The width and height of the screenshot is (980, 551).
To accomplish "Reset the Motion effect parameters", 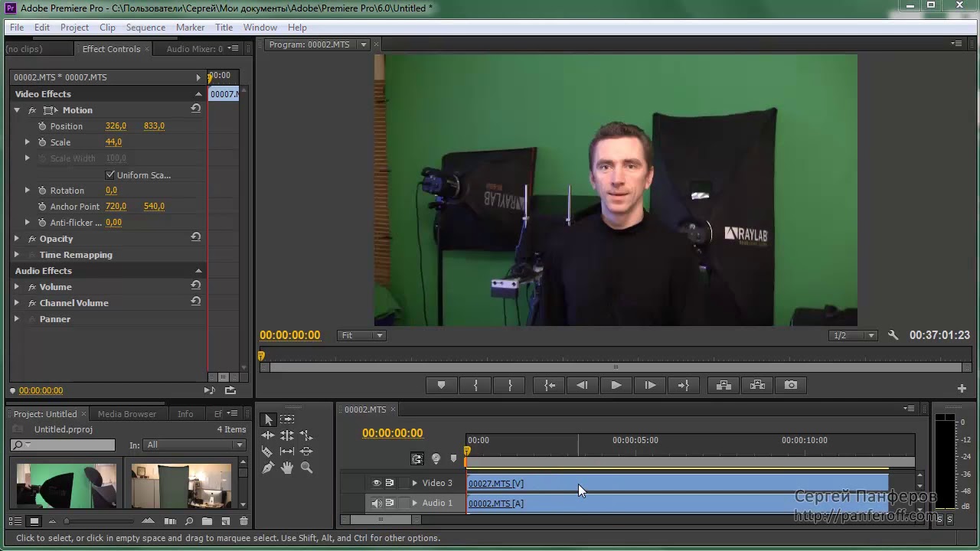I will [x=195, y=109].
